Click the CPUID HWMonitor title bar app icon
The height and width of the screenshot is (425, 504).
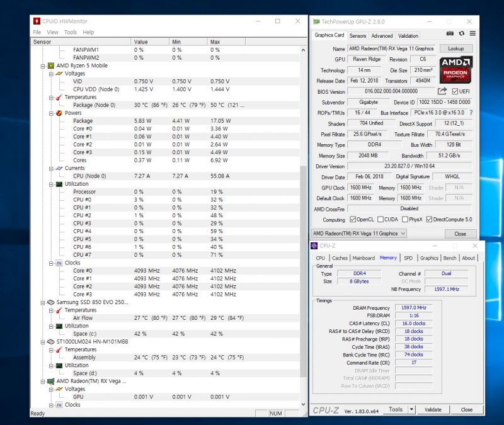pos(37,21)
